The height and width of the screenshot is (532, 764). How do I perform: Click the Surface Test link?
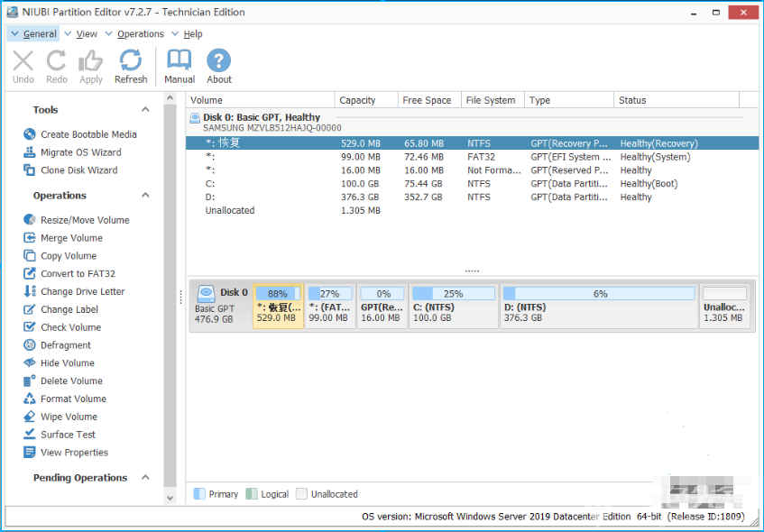[69, 434]
